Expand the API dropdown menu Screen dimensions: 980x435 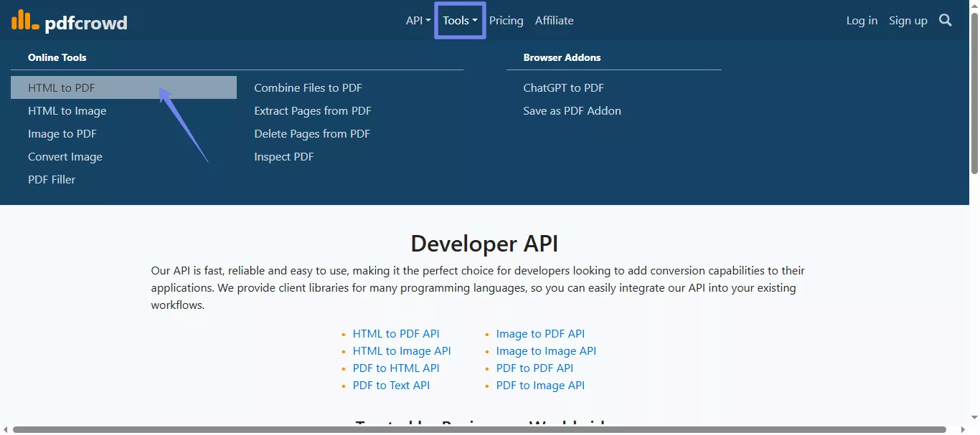[418, 20]
